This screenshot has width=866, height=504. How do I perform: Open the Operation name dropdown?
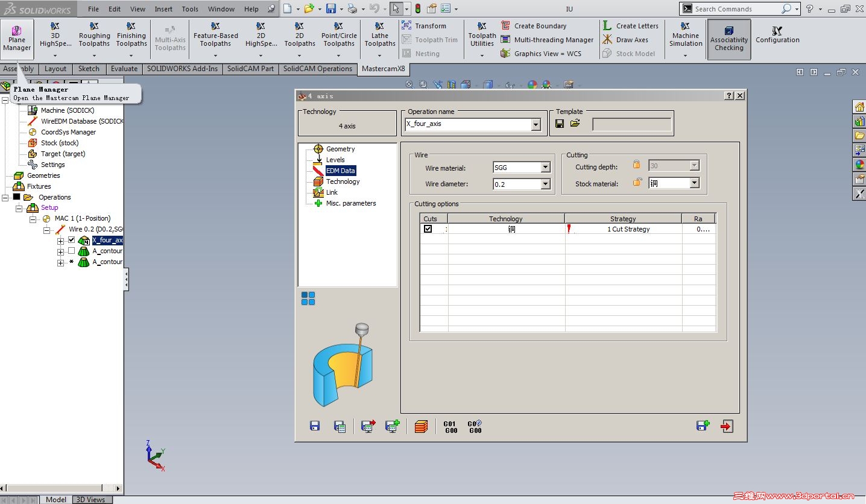[x=536, y=125]
